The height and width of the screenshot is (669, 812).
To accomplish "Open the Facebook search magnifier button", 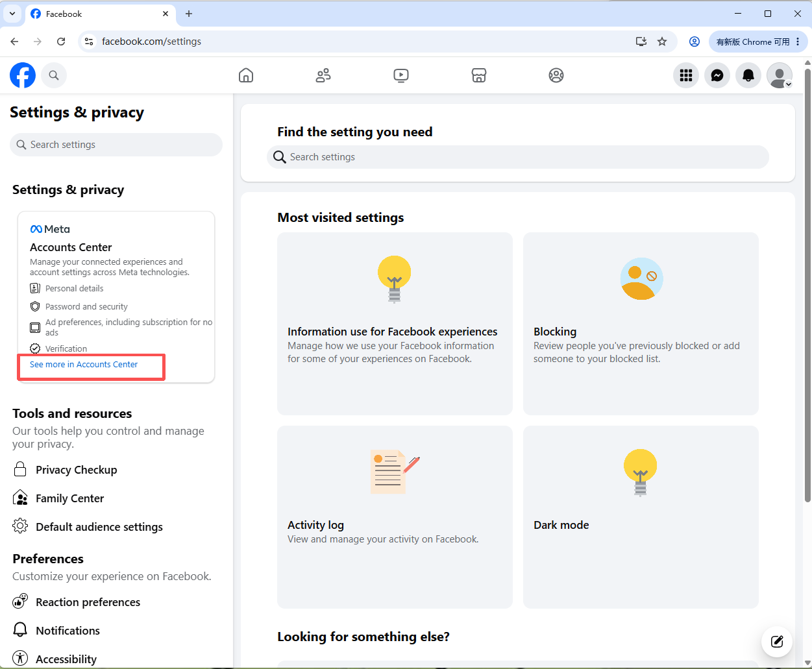I will coord(54,75).
